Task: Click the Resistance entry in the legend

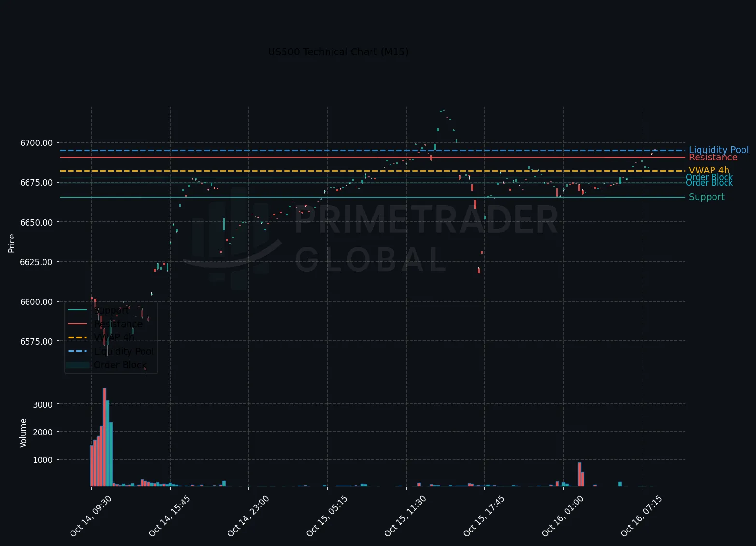Action: (x=118, y=324)
